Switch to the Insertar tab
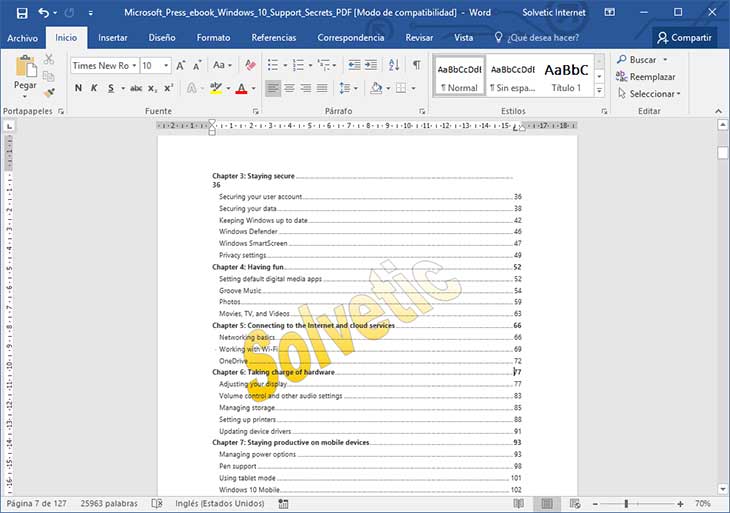 pos(113,38)
